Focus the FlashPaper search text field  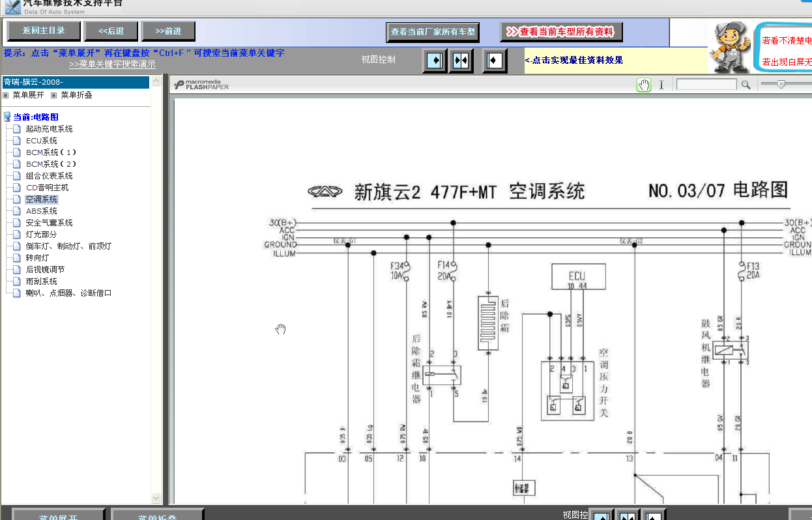706,85
